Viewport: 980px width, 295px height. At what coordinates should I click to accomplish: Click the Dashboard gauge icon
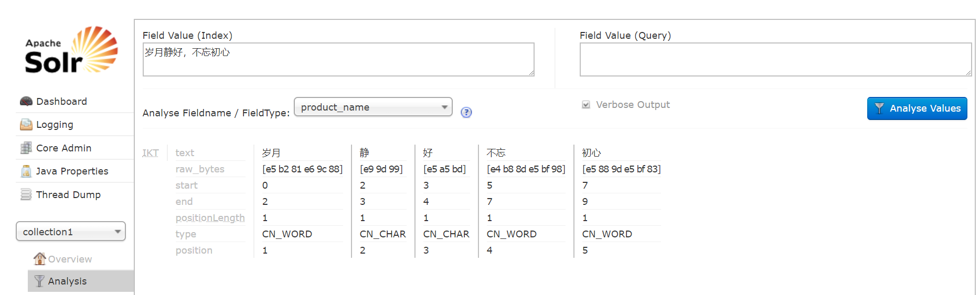26,101
